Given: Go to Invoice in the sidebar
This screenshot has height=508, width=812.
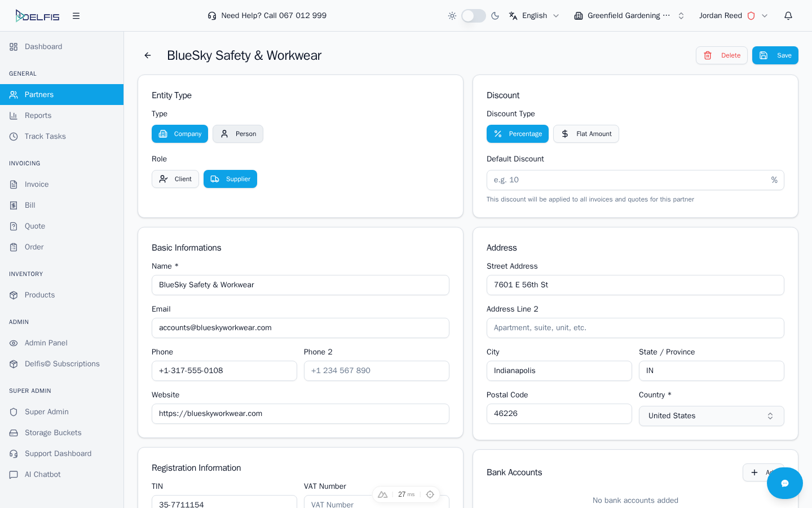Looking at the screenshot, I should 37,185.
